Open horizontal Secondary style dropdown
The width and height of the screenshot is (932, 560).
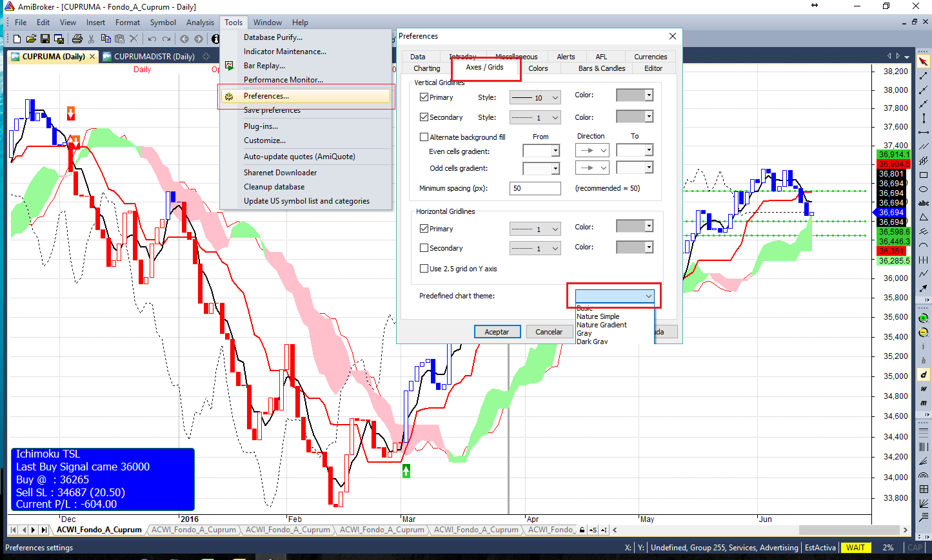535,249
